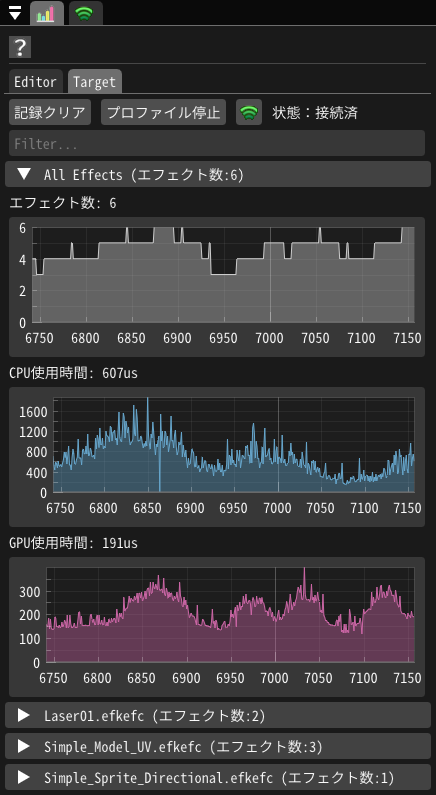Expand the Laser01.efkefc section

tap(218, 715)
